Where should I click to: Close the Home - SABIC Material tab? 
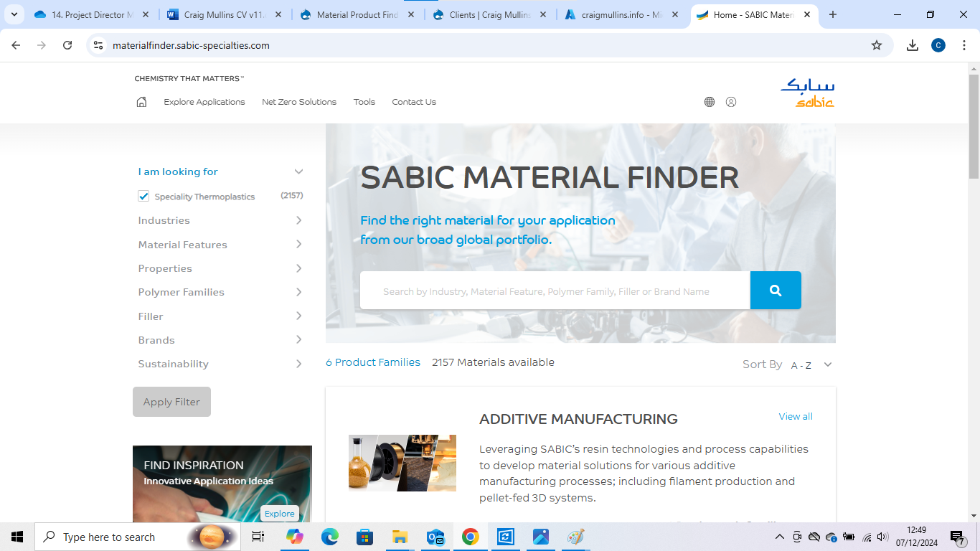[807, 14]
